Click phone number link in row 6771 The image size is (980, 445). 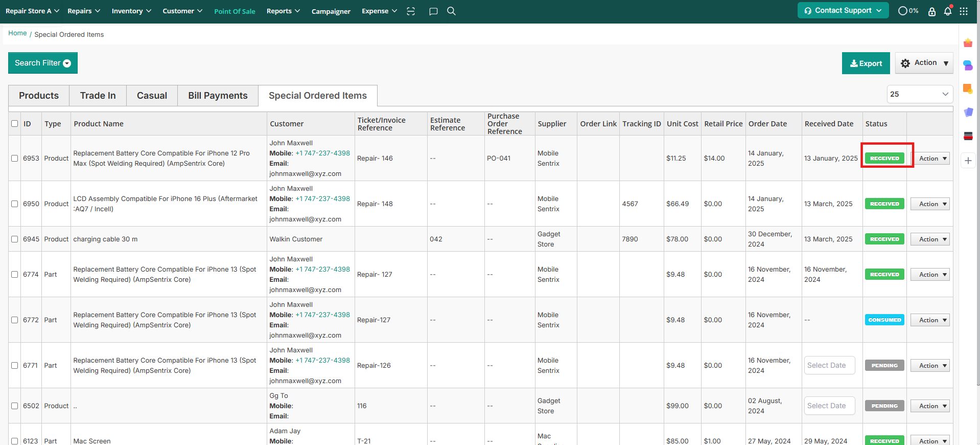point(323,361)
